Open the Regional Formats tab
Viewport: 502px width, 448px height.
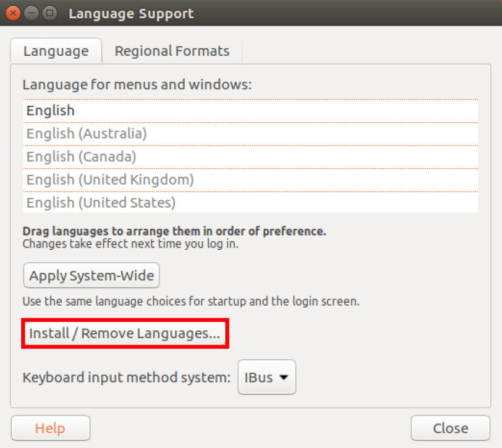(172, 51)
